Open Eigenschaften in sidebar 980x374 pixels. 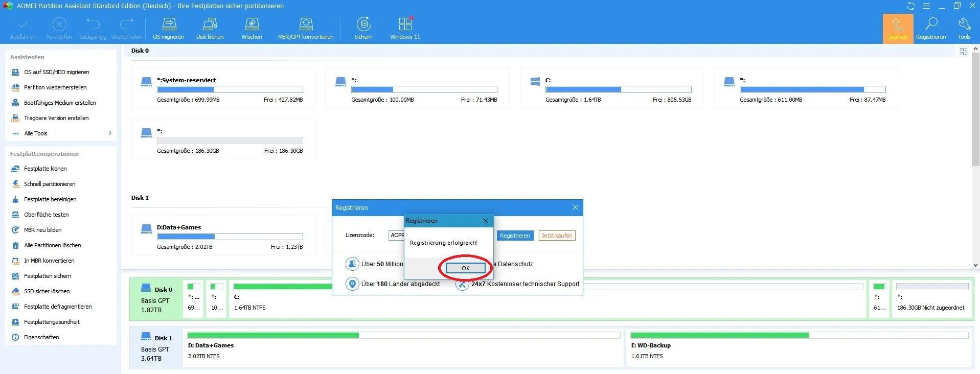click(41, 337)
